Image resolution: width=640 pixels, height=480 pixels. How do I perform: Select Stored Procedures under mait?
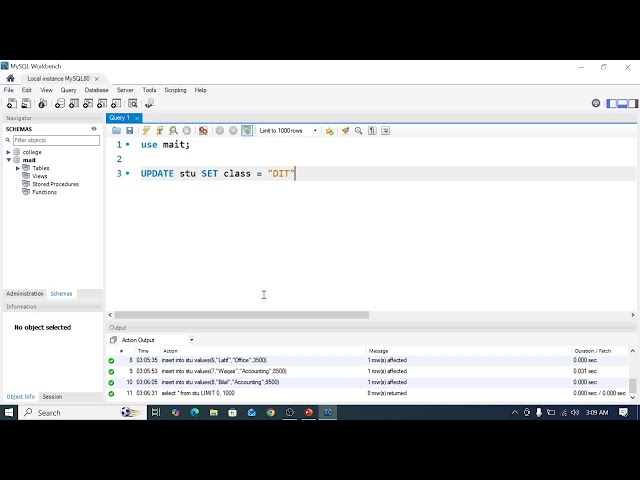click(x=56, y=184)
